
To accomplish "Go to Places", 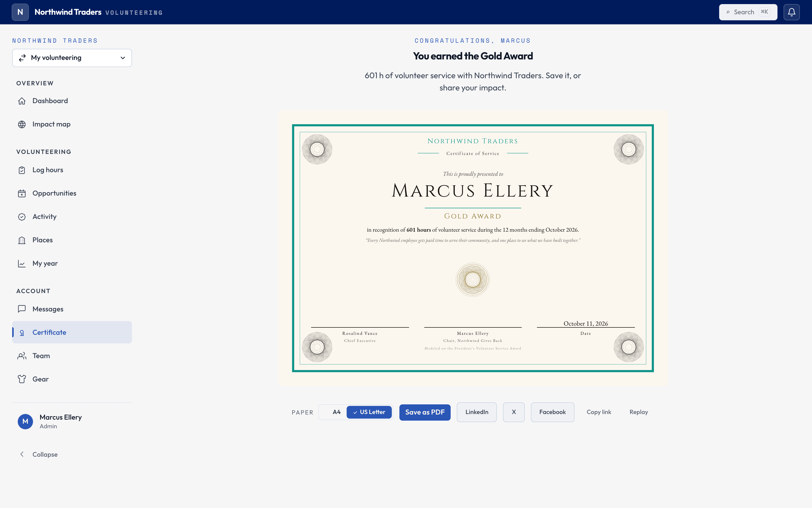I will pos(72,240).
